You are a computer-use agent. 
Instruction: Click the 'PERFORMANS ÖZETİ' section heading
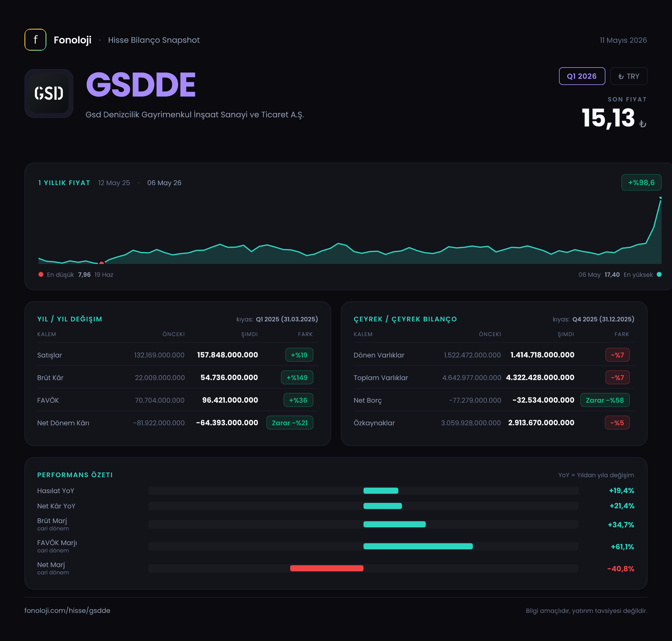[x=75, y=475]
